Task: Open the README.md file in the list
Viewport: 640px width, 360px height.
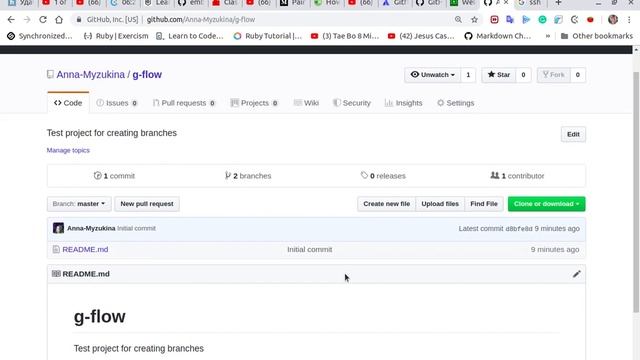Action: [85, 249]
